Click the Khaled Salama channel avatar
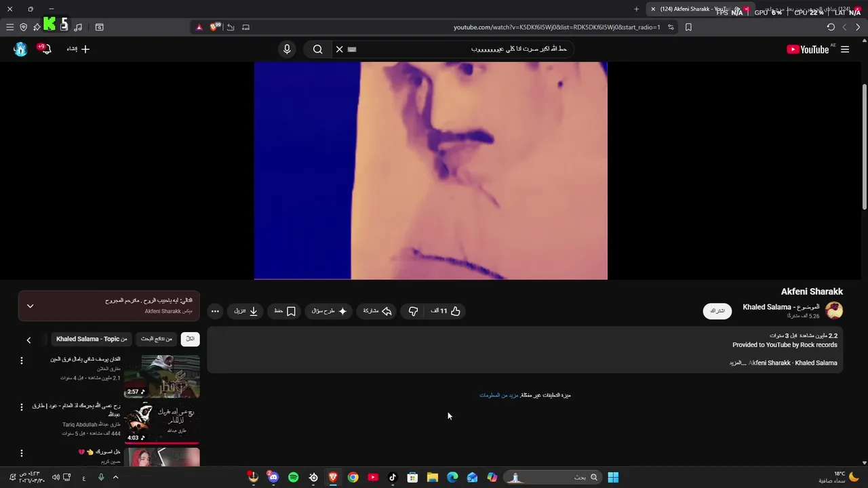This screenshot has width=868, height=488. point(834,310)
